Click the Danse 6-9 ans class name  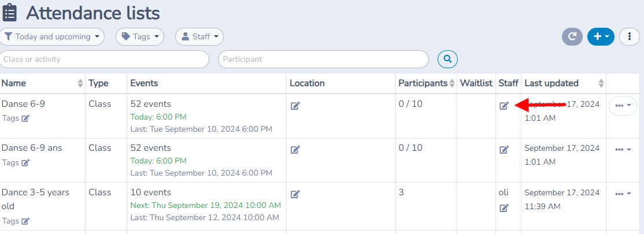pos(32,148)
